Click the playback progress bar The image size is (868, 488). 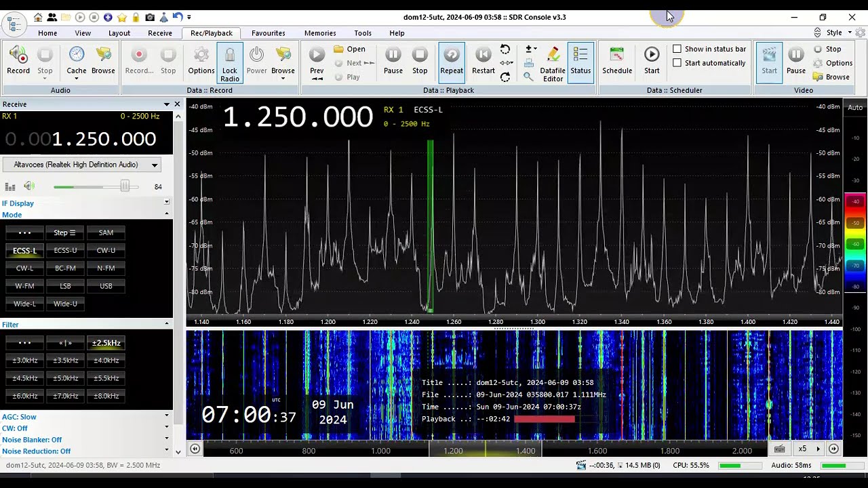pyautogui.click(x=555, y=419)
